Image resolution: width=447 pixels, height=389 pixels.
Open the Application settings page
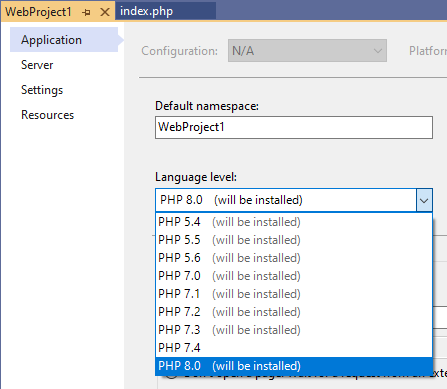pos(64,40)
